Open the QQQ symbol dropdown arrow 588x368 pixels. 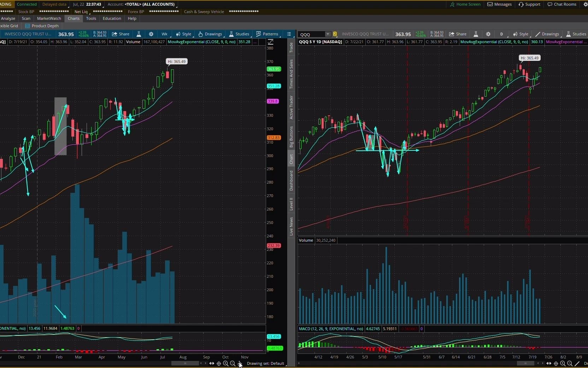coord(328,34)
